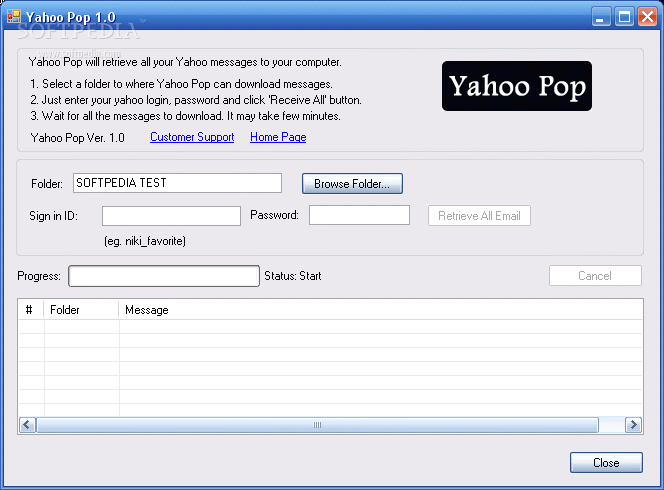This screenshot has width=664, height=490.
Task: Focus the Sign in ID field
Action: coord(171,216)
